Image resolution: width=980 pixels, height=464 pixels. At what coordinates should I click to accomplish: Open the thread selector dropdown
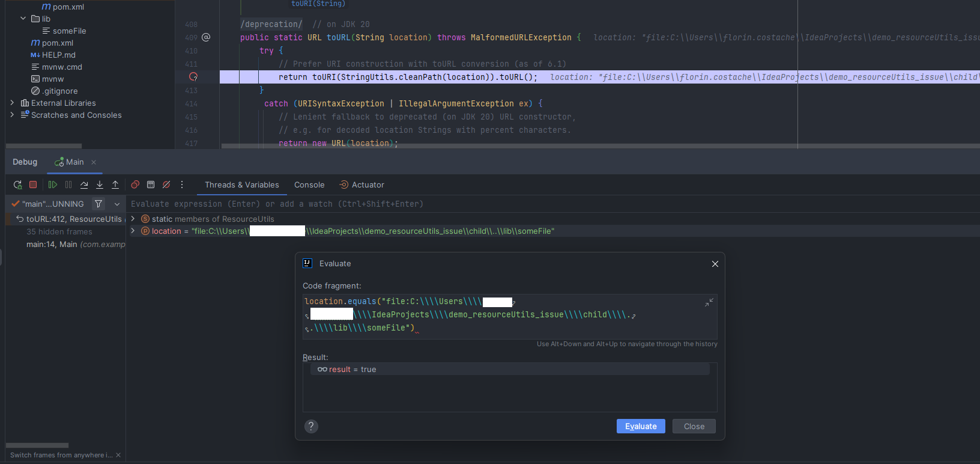point(117,204)
